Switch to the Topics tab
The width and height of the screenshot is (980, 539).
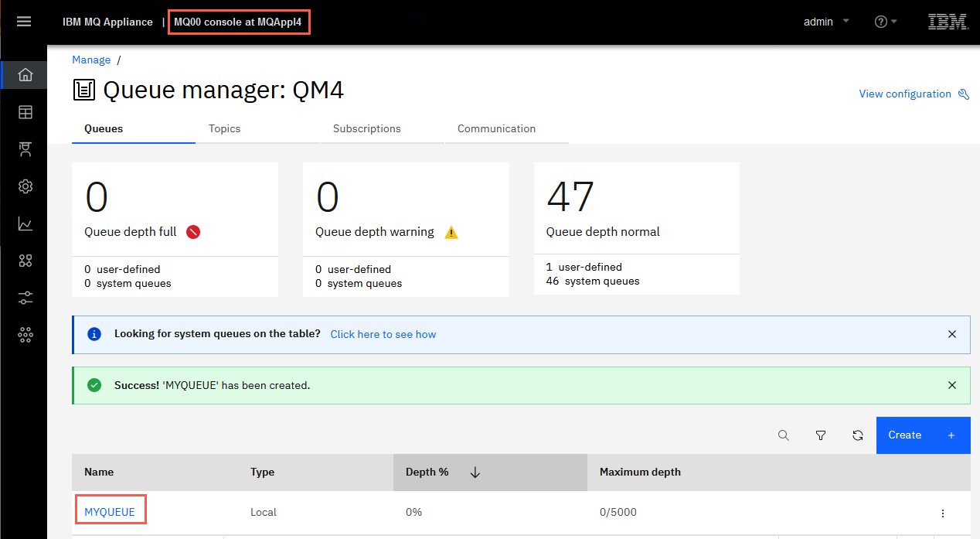pyautogui.click(x=225, y=128)
